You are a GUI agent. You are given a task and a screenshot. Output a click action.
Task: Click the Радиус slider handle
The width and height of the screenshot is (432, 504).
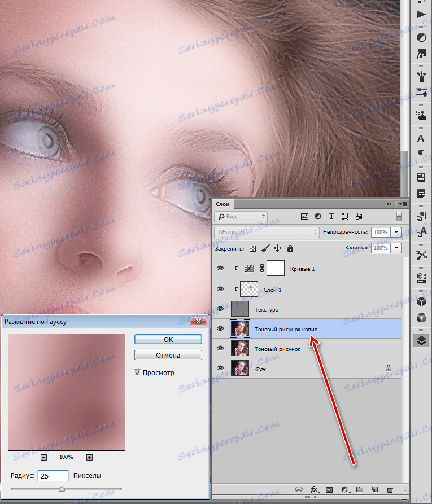point(62,489)
